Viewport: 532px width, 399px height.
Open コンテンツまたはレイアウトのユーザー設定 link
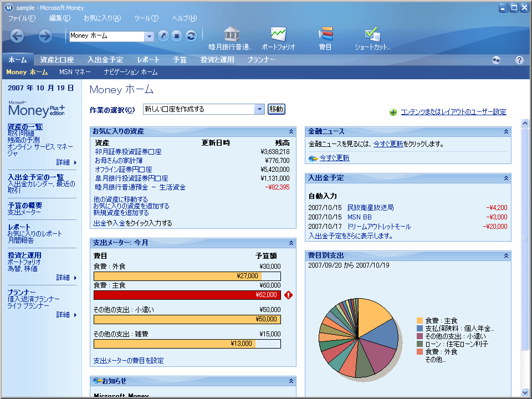[x=453, y=112]
